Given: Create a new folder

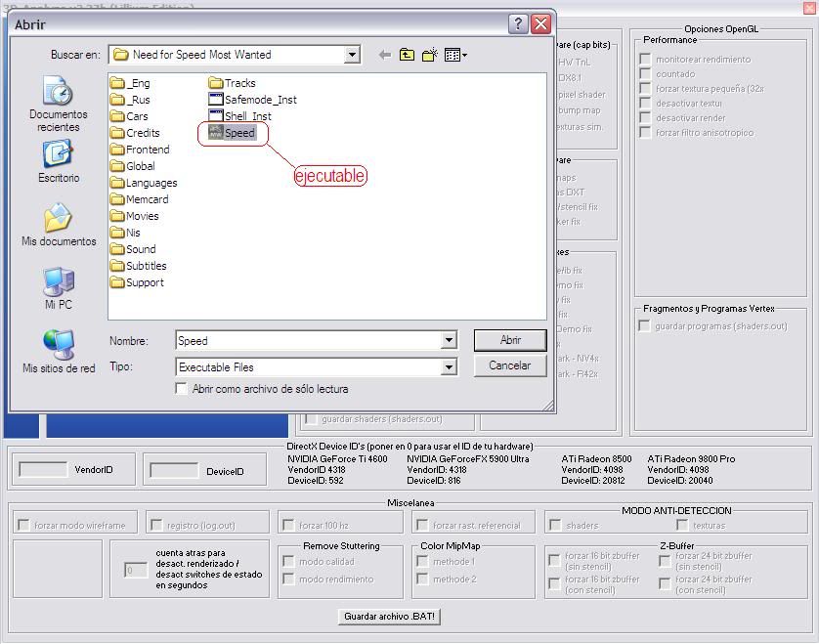Looking at the screenshot, I should [x=430, y=55].
